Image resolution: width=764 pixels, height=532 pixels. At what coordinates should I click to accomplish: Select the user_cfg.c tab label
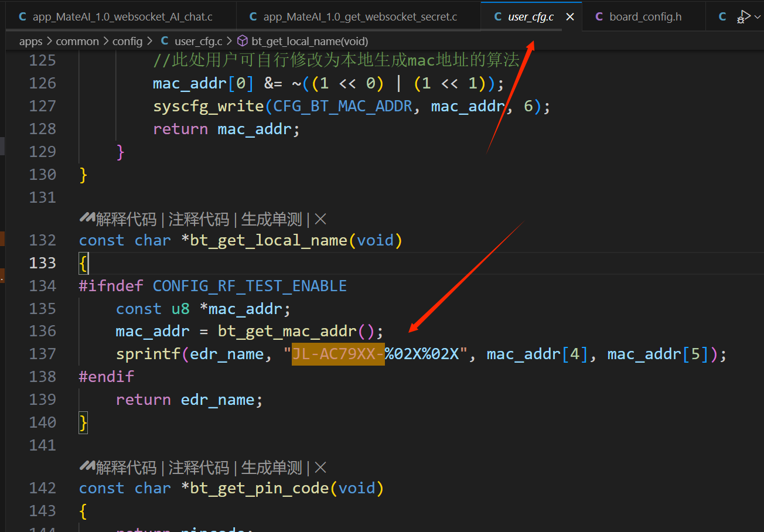tap(531, 17)
